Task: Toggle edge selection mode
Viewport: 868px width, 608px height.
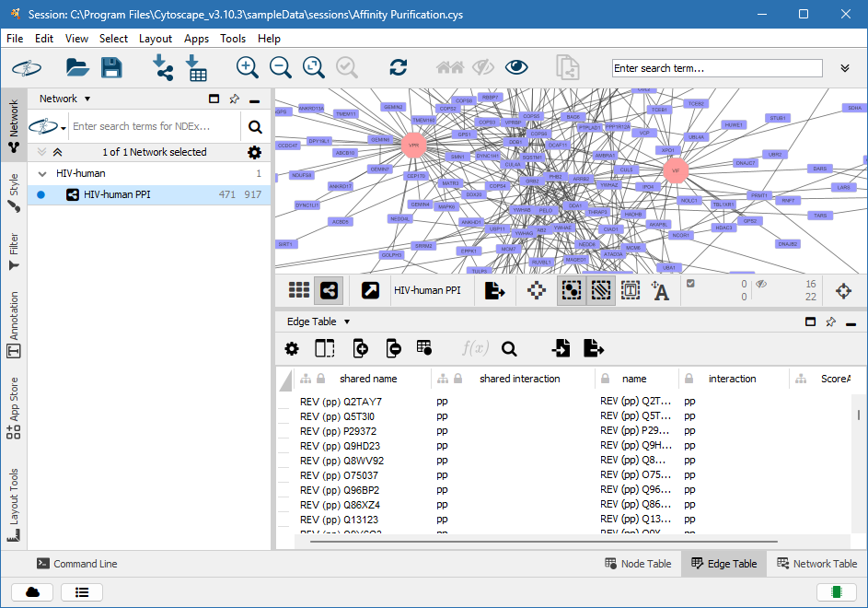Action: (x=601, y=290)
